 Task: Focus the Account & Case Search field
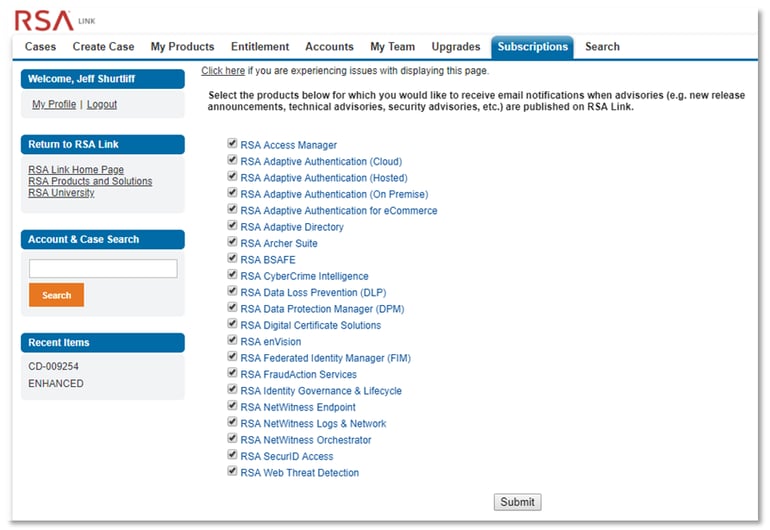tap(103, 269)
